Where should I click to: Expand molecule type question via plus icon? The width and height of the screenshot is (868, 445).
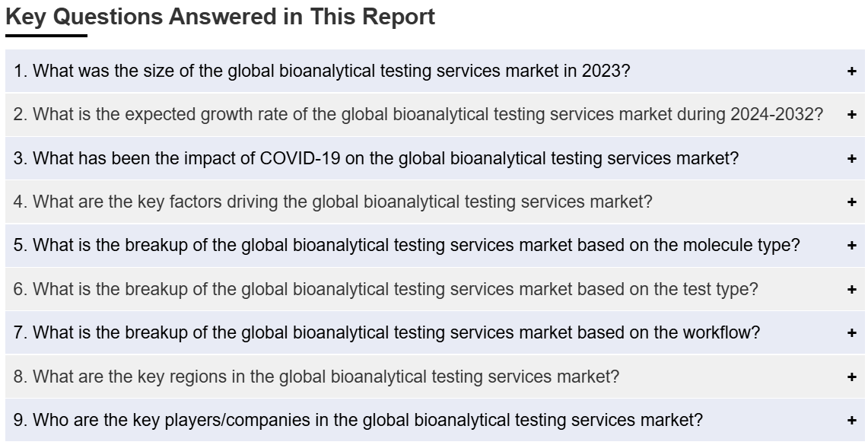pos(851,245)
